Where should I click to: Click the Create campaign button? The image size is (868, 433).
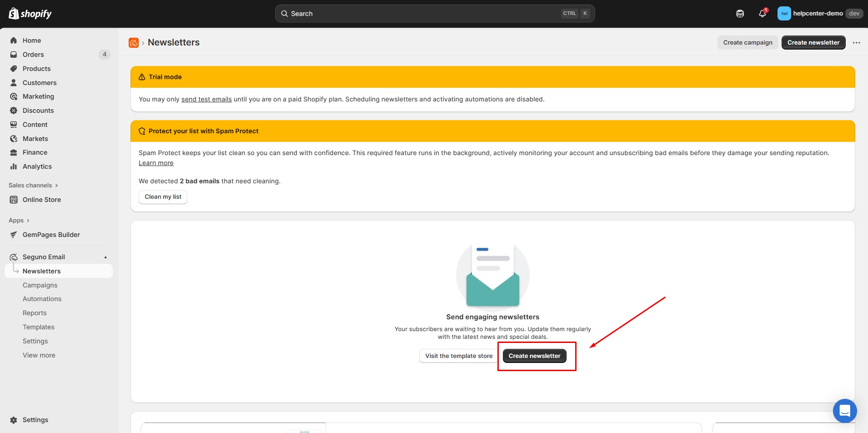(x=747, y=43)
